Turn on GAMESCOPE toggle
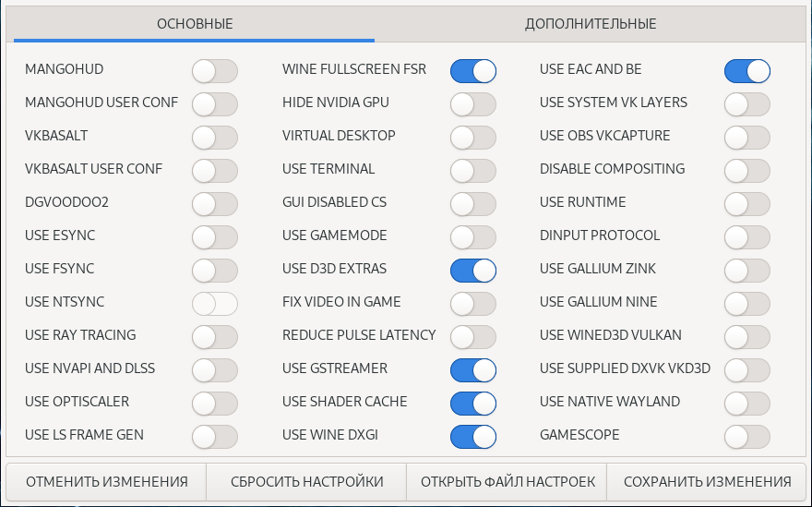This screenshot has height=507, width=812. [747, 436]
